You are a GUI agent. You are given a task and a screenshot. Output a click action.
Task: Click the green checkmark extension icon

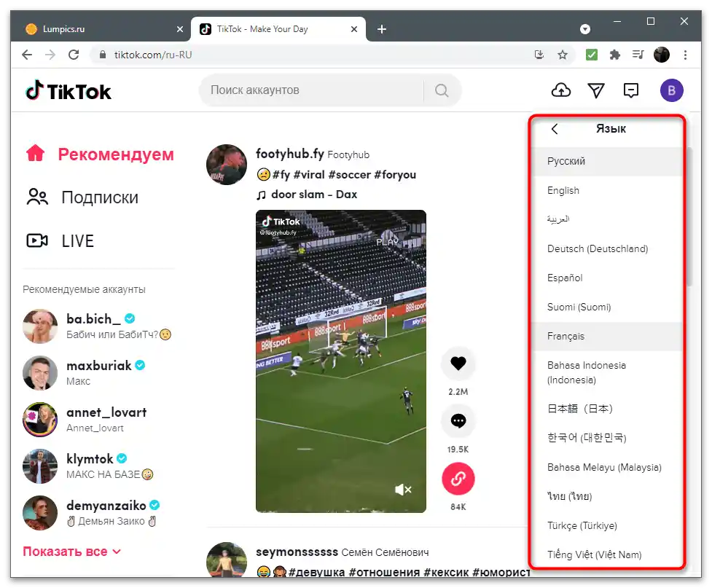pyautogui.click(x=591, y=55)
